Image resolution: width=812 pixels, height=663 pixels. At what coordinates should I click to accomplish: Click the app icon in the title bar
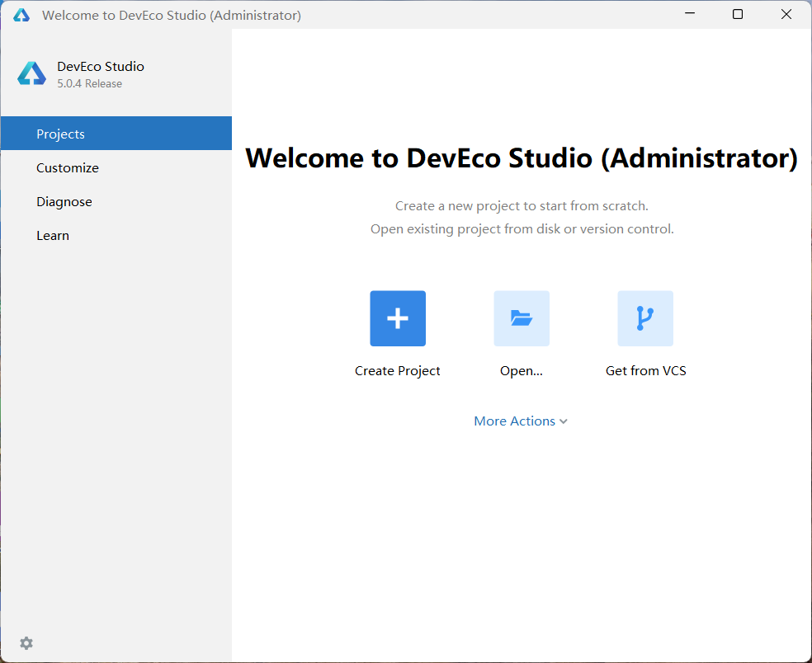[x=21, y=15]
